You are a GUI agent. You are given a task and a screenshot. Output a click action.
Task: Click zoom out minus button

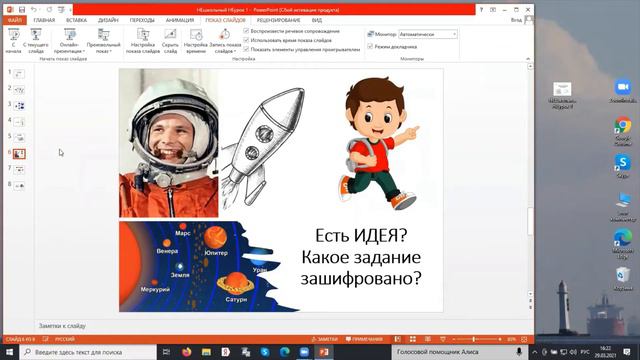tap(453, 339)
